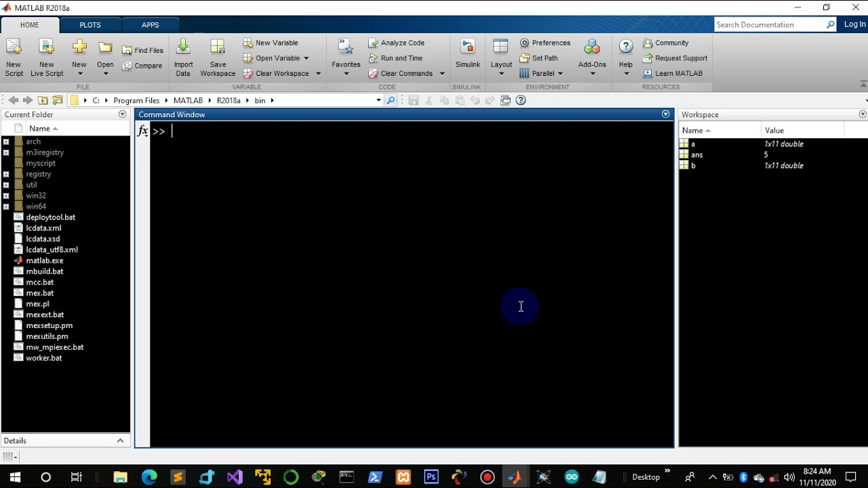Create a New Live Script
Screen dimensions: 868x488
point(47,58)
